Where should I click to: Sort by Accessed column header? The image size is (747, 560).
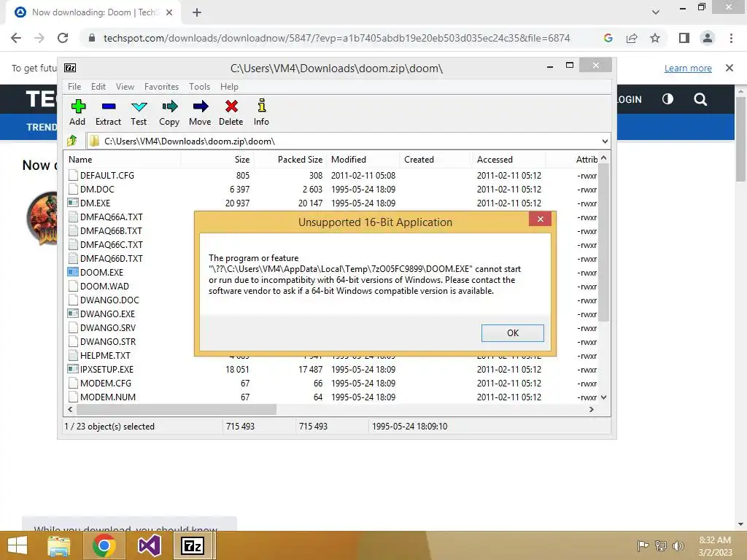(x=508, y=160)
